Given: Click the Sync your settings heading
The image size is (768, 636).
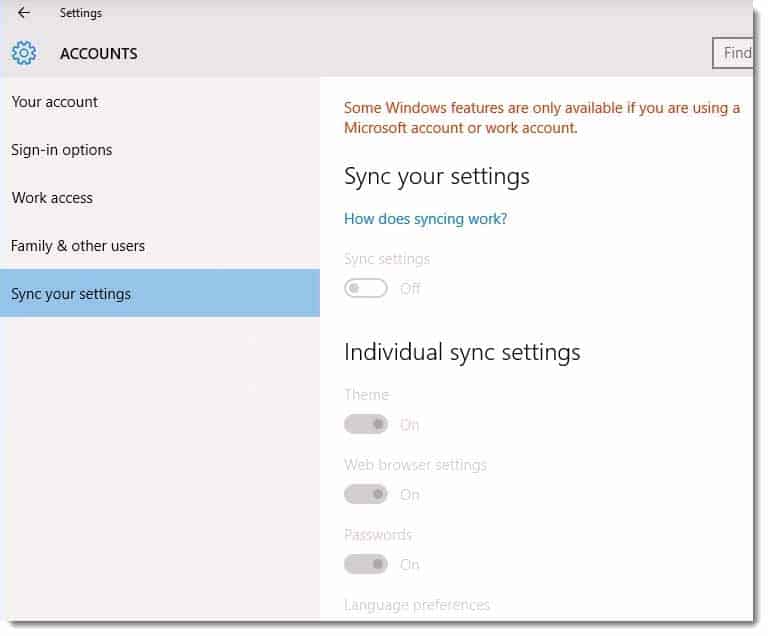Looking at the screenshot, I should [x=437, y=177].
